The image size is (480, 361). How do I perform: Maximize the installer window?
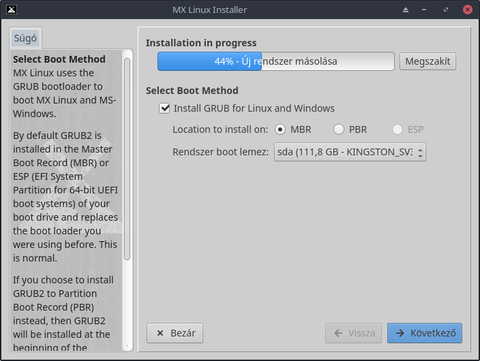(x=446, y=10)
